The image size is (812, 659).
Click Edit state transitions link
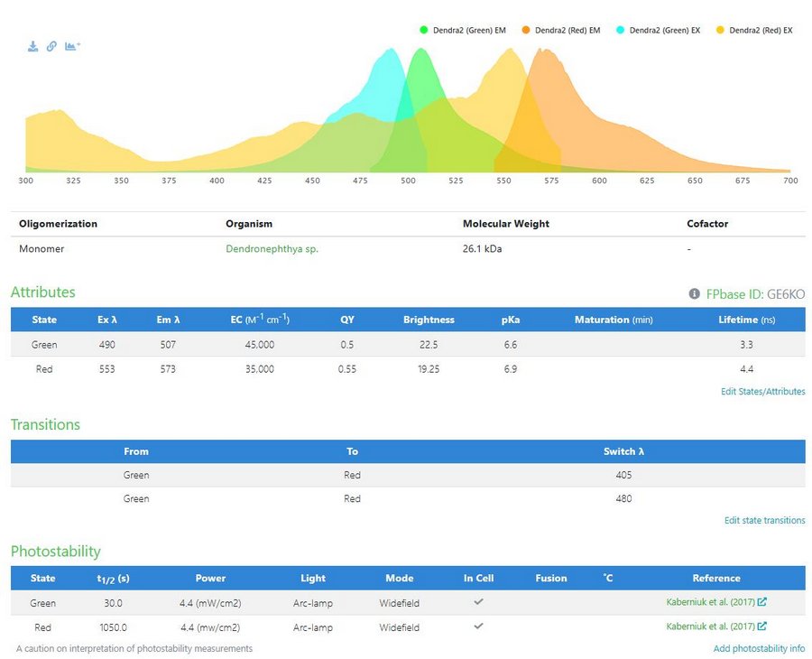click(x=764, y=521)
